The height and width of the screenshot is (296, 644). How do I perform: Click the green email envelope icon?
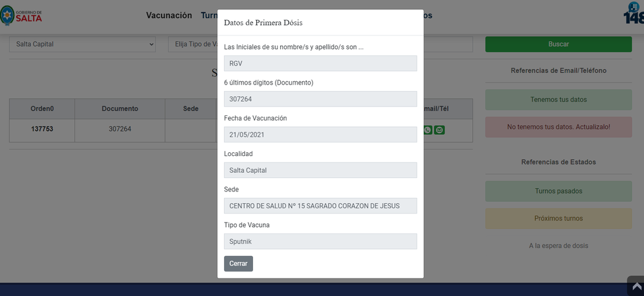pyautogui.click(x=439, y=130)
